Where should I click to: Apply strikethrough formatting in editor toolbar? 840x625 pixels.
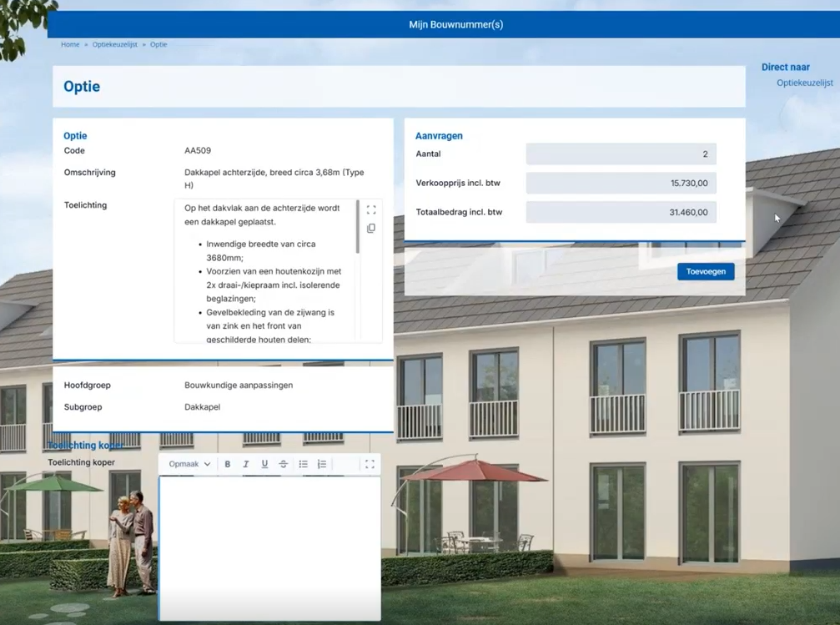[284, 464]
